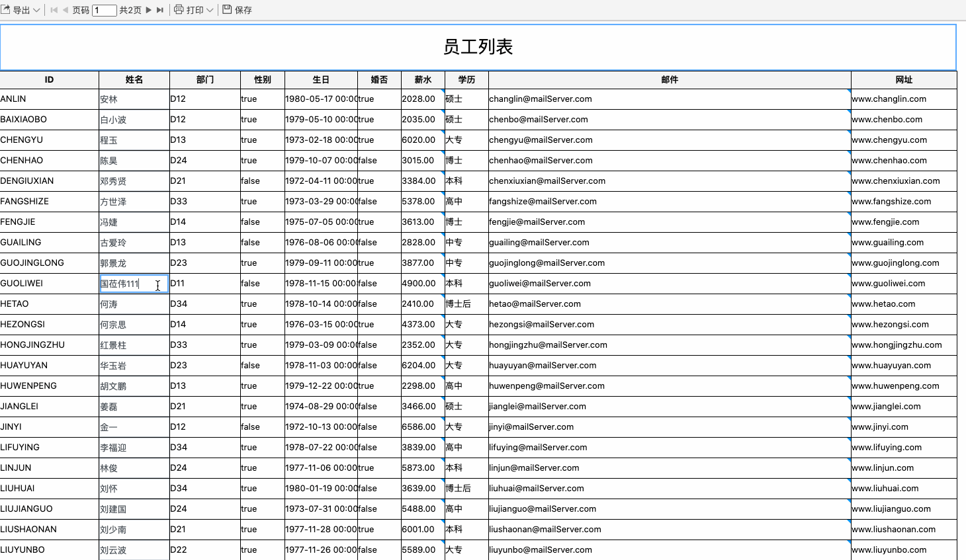Go to the previous page
This screenshot has width=966, height=560.
click(66, 10)
